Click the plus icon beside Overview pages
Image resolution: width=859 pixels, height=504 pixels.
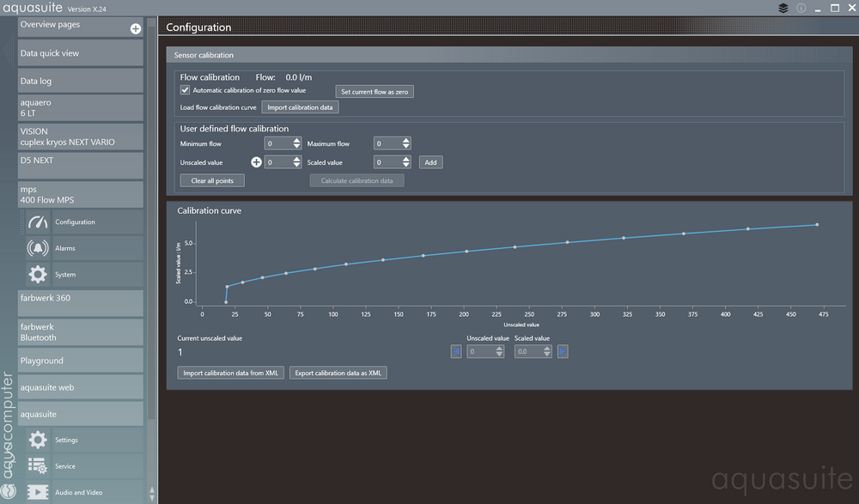pos(136,29)
